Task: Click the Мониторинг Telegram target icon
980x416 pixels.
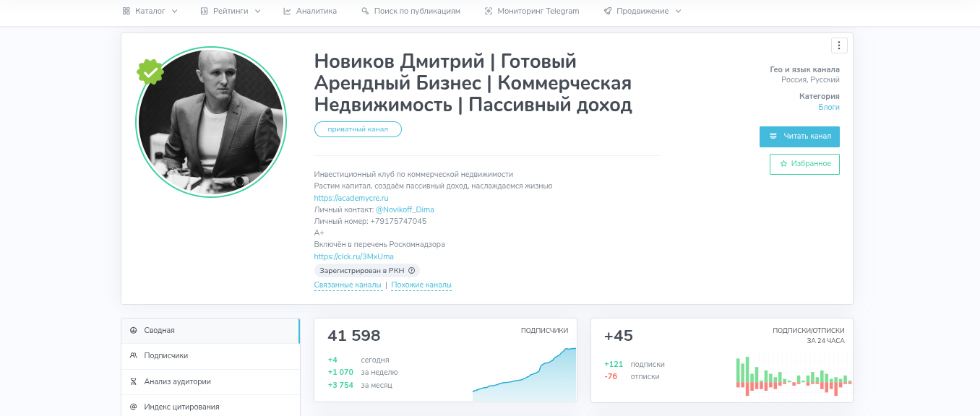Action: pos(489,11)
